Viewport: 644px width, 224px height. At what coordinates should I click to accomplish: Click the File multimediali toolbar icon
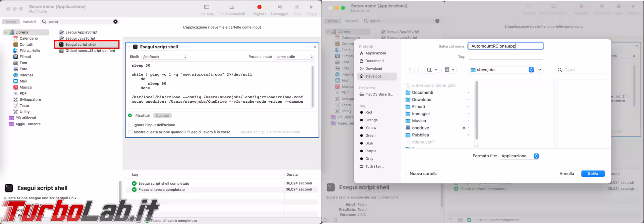coord(231,7)
